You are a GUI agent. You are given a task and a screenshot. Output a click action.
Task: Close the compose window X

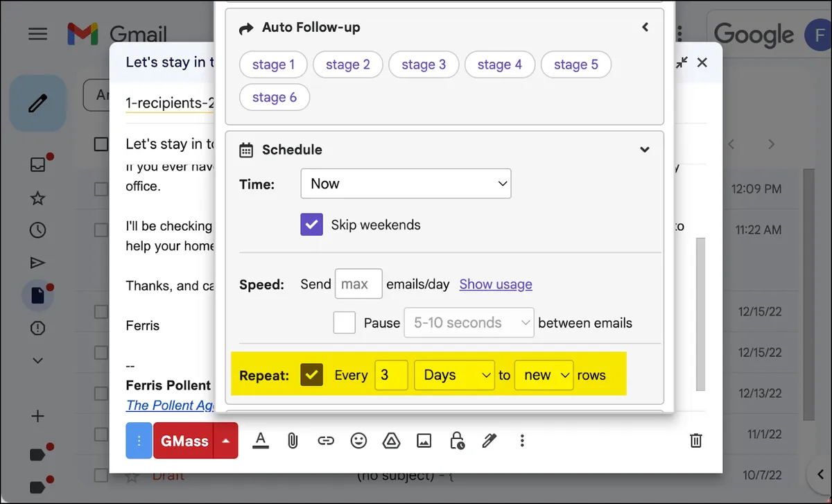(702, 62)
